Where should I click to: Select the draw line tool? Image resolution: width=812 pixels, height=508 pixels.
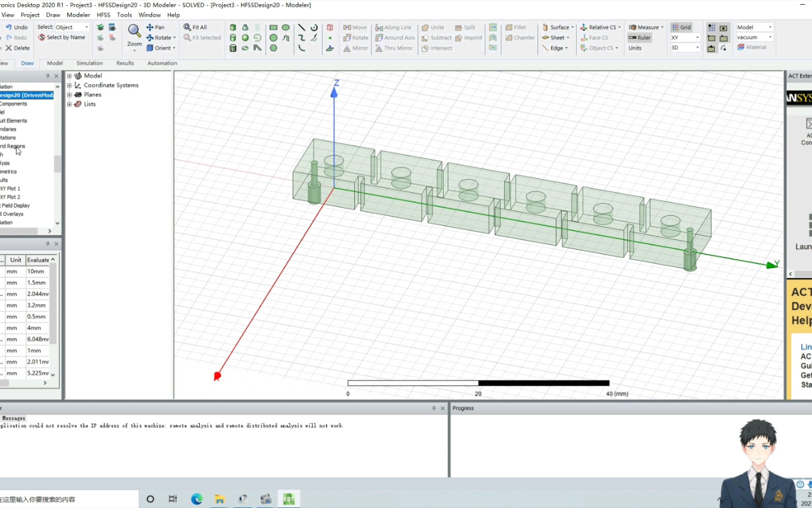(x=302, y=27)
